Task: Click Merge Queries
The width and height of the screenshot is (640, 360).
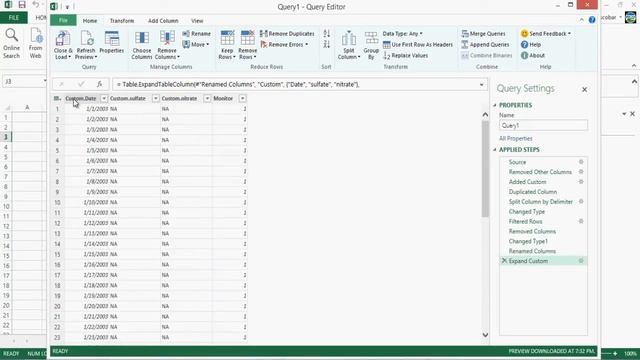Action: (x=483, y=33)
